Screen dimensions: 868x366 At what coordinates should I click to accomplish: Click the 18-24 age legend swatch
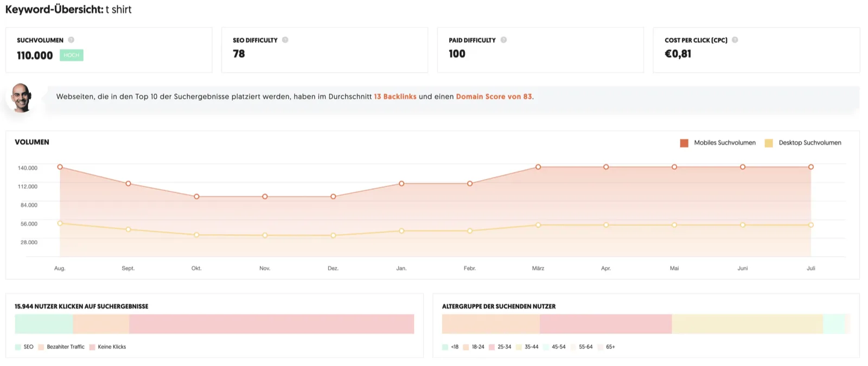click(x=466, y=347)
